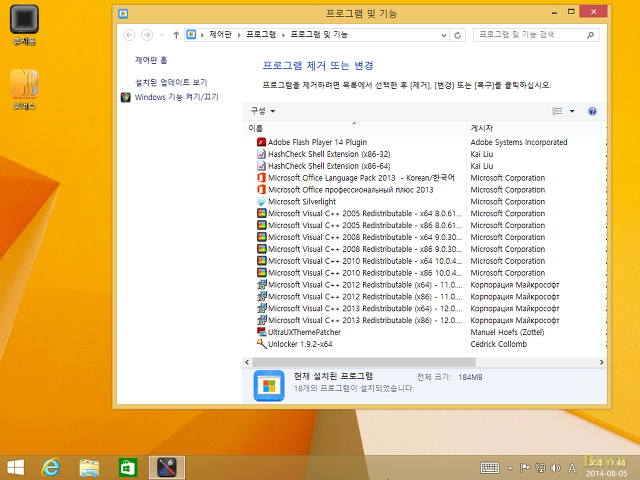Click the Office Language Pack 2013 icon
The height and width of the screenshot is (480, 640).
point(262,178)
